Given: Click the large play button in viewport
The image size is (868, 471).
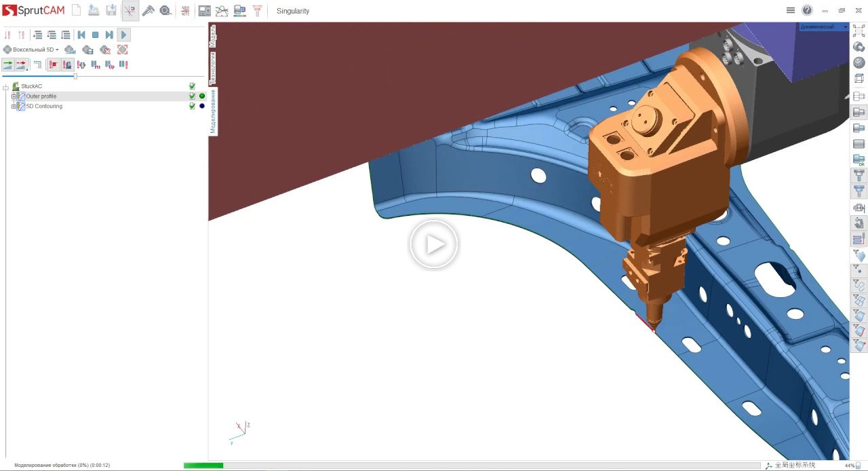Looking at the screenshot, I should coord(434,244).
